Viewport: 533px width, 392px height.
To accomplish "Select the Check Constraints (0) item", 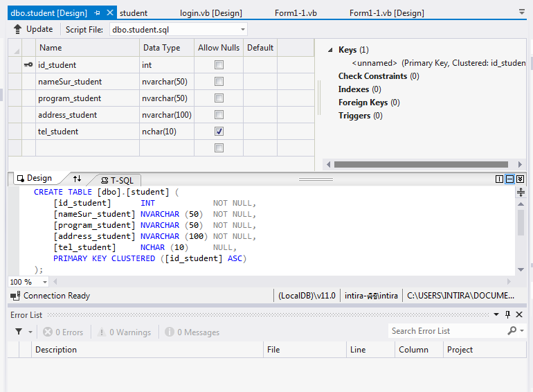I will click(379, 75).
